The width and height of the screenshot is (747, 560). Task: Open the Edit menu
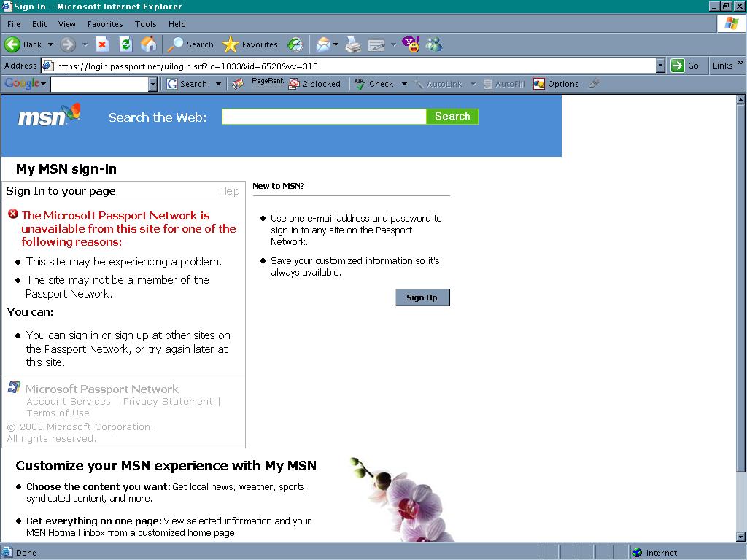point(39,24)
